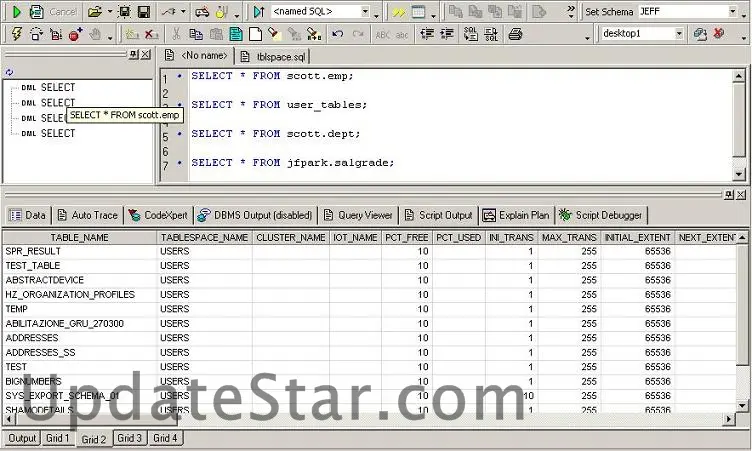Switch to the <No name> editor tab

(x=197, y=56)
